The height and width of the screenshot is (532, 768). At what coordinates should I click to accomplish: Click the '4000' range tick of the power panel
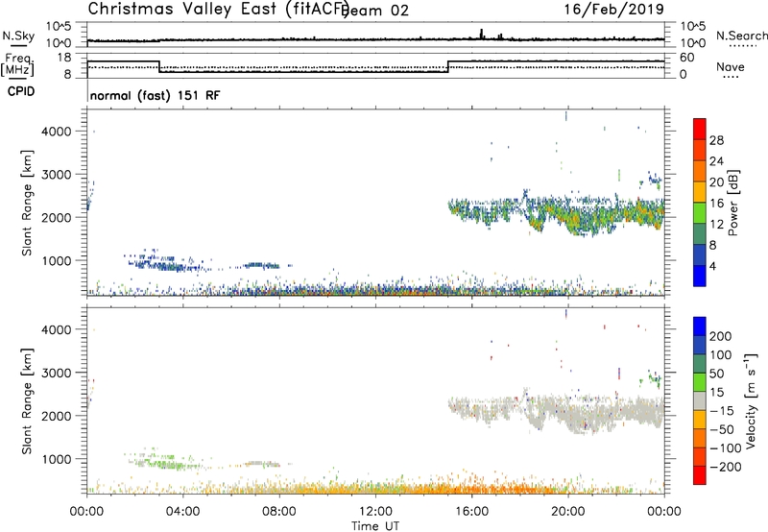click(57, 132)
